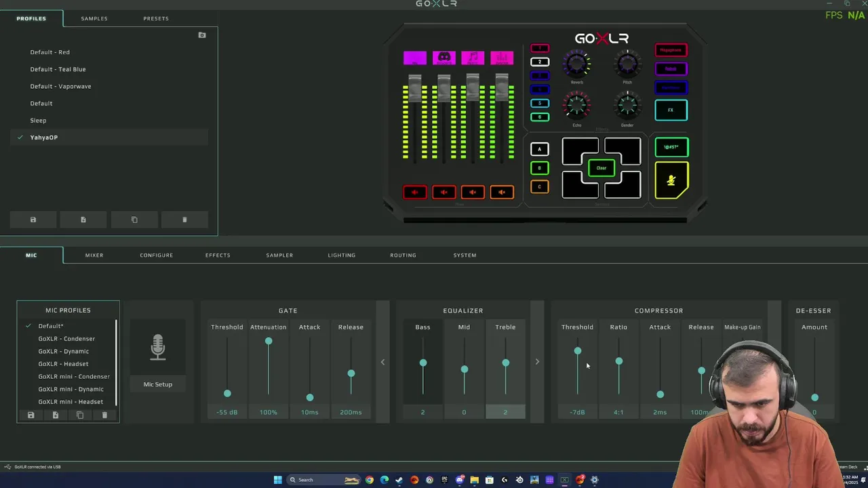Image resolution: width=868 pixels, height=488 pixels.
Task: Save the mic profile
Action: (31, 415)
